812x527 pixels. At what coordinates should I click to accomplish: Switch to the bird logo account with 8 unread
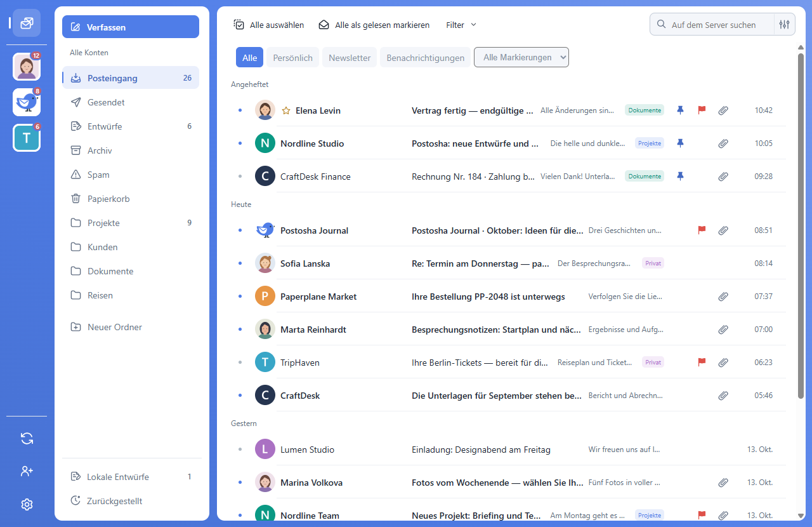[27, 102]
